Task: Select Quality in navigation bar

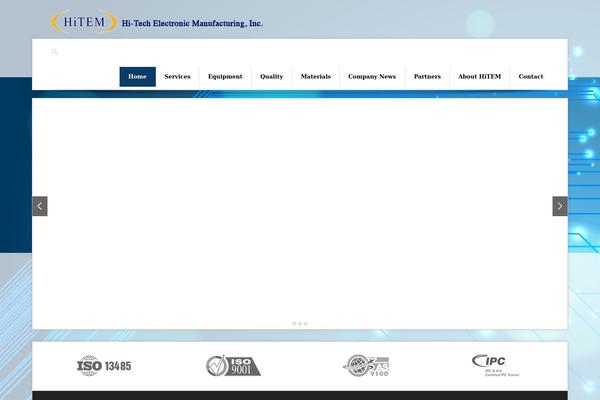Action: click(271, 77)
